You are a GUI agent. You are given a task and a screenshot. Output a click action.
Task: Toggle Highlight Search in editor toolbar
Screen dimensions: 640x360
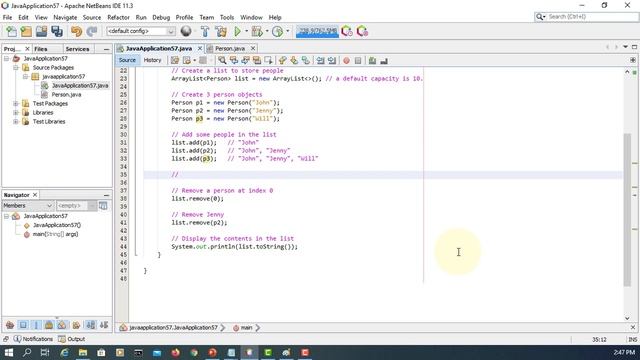click(257, 60)
